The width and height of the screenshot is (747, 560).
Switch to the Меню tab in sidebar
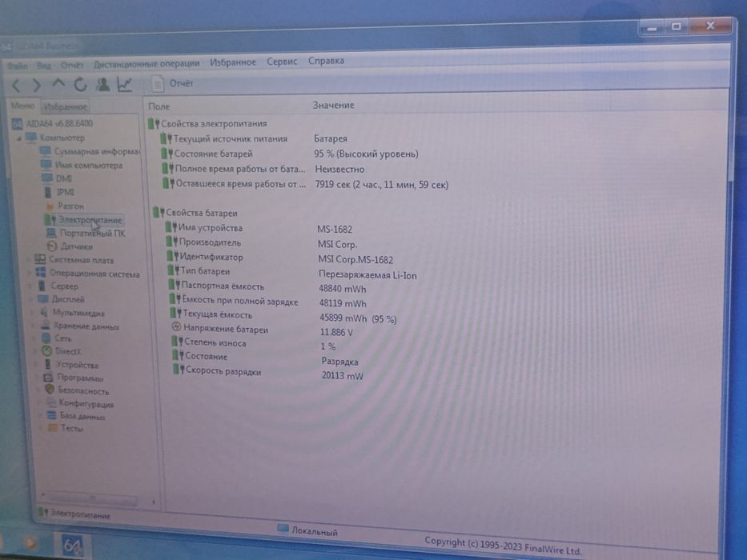pos(22,106)
